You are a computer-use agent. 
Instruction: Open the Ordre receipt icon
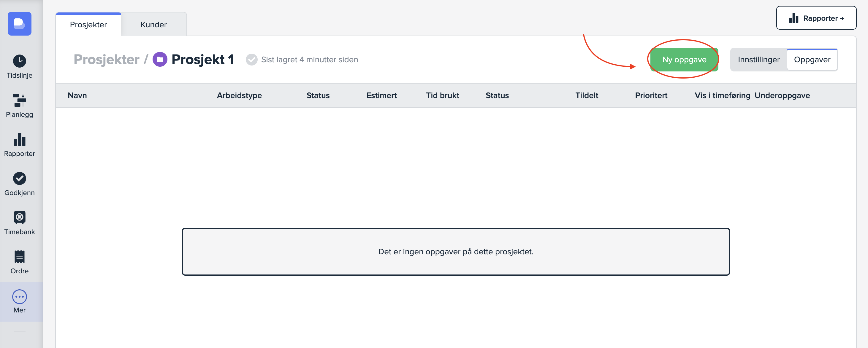point(20,256)
